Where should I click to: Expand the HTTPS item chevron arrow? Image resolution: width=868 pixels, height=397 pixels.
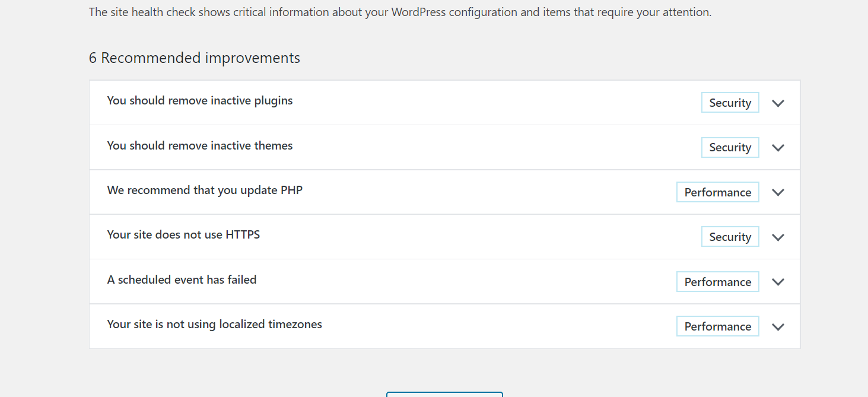pyautogui.click(x=778, y=237)
